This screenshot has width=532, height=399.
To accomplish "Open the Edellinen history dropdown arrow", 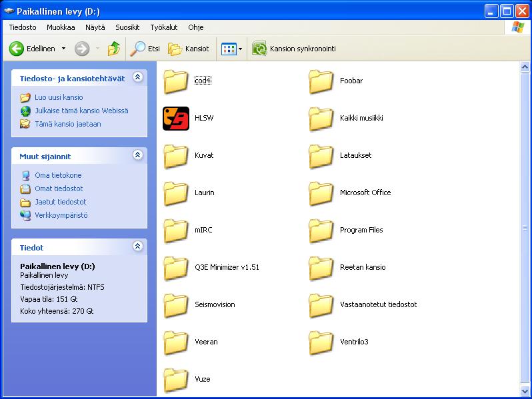I will (x=64, y=49).
